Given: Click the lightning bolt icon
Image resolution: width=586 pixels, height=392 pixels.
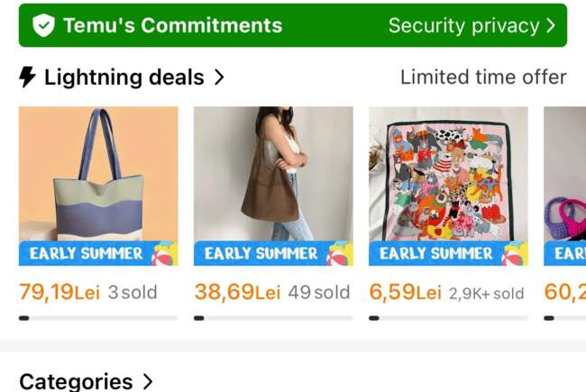Looking at the screenshot, I should tap(27, 77).
